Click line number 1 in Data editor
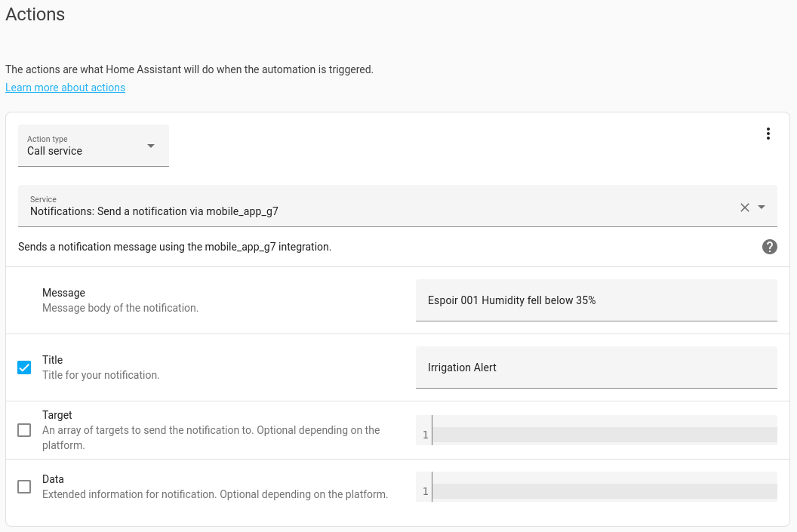 (x=425, y=492)
